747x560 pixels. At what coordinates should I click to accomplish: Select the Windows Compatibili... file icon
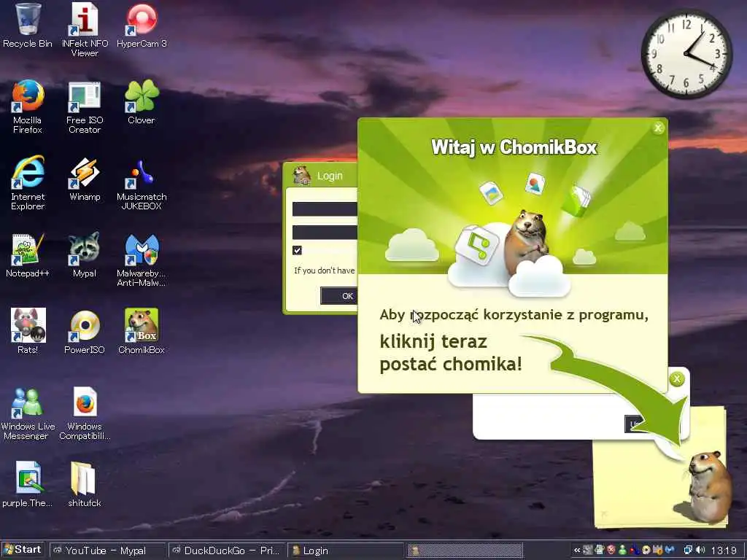(85, 413)
